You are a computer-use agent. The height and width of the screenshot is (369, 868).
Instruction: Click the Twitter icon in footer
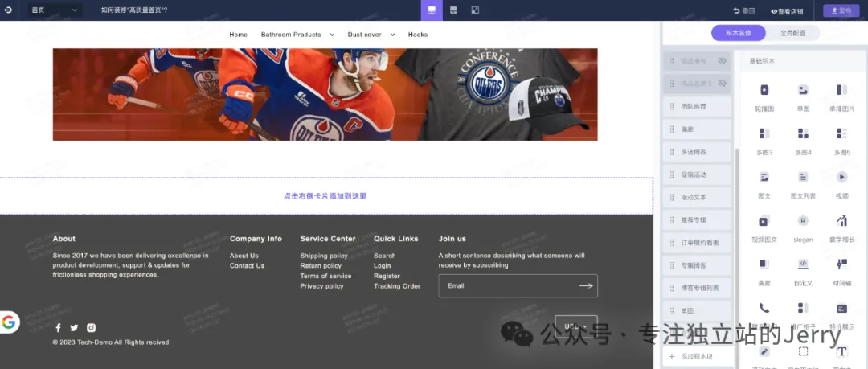(74, 327)
